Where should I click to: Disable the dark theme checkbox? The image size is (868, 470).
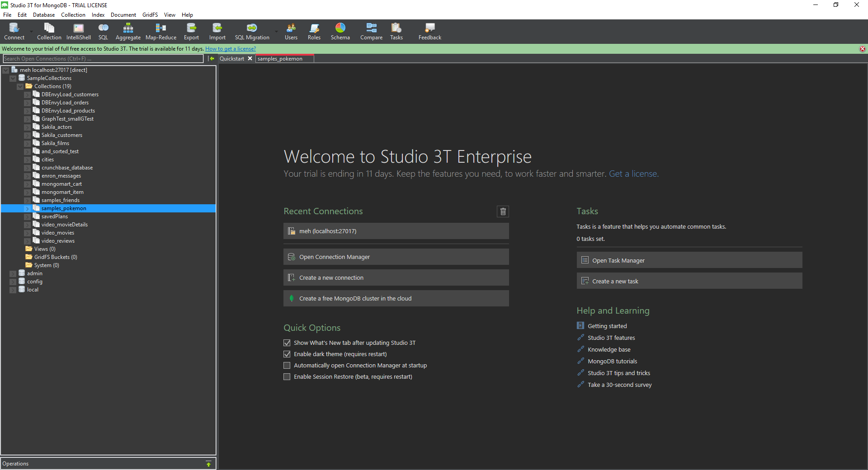(287, 354)
